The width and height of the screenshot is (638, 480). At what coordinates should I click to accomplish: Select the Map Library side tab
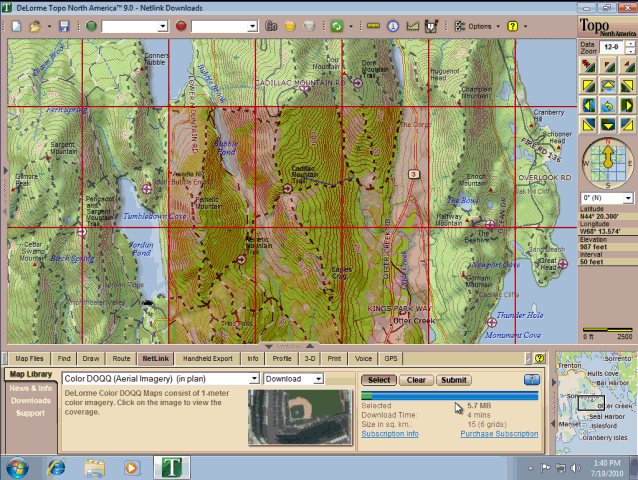click(31, 374)
